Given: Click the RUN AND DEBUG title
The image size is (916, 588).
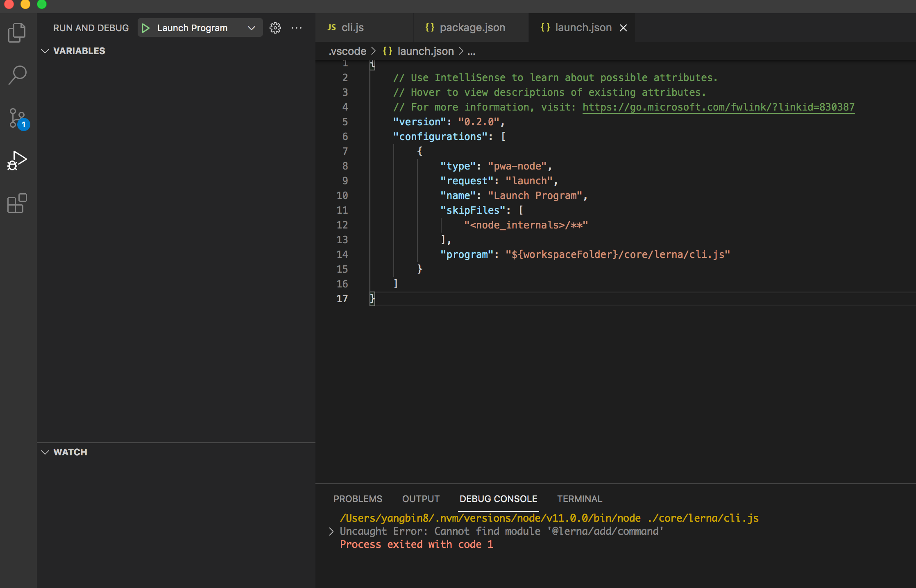Looking at the screenshot, I should click(91, 28).
